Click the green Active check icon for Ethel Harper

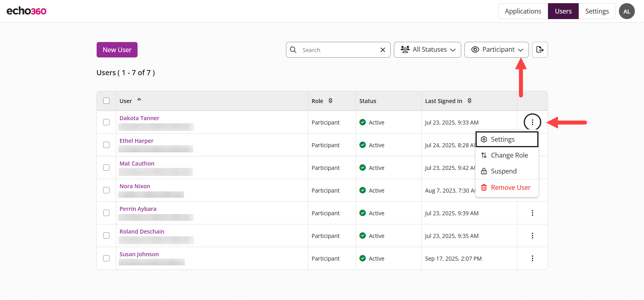pos(362,145)
